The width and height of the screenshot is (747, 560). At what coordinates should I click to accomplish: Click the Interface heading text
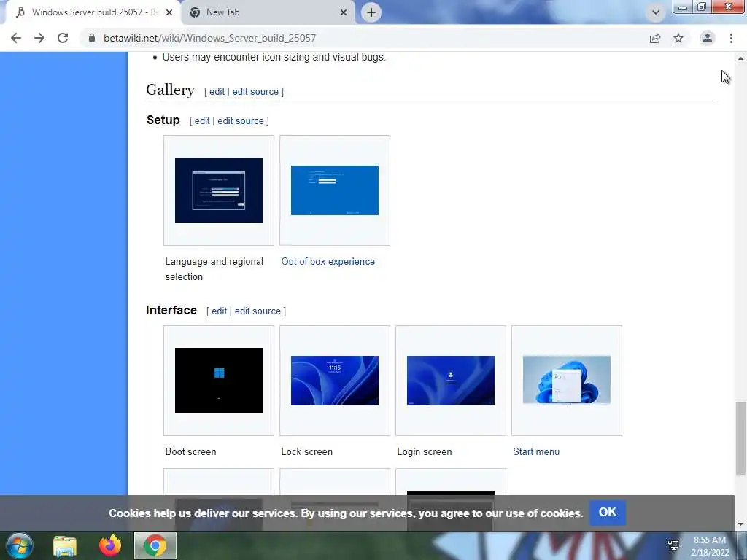171,311
